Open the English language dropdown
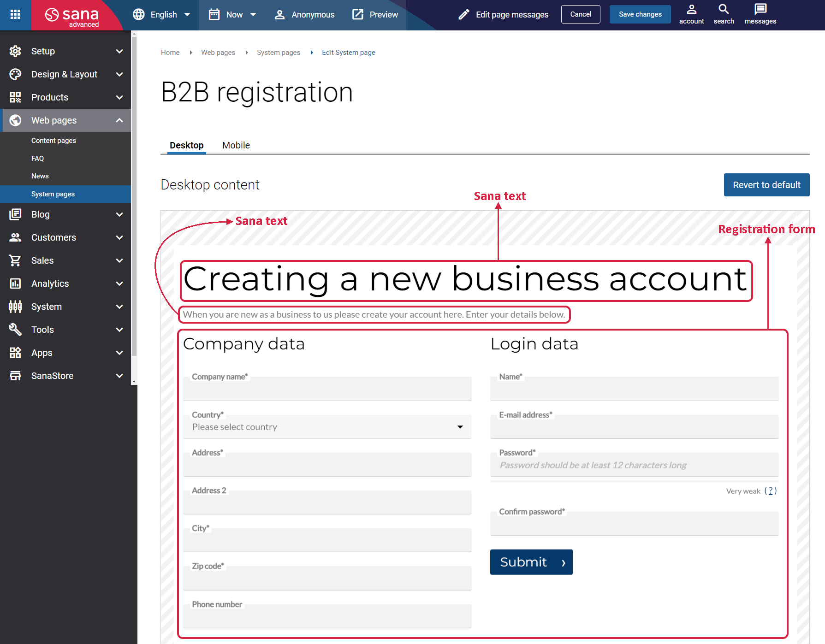The image size is (825, 644). (162, 15)
